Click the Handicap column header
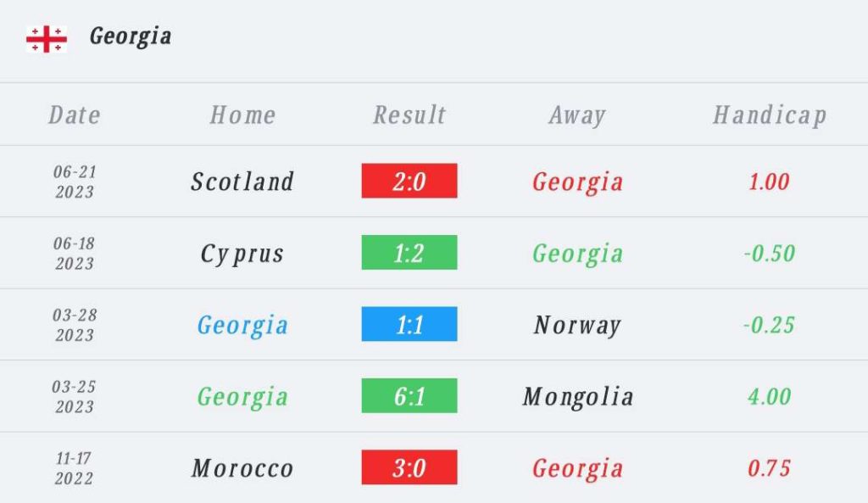 click(x=770, y=115)
